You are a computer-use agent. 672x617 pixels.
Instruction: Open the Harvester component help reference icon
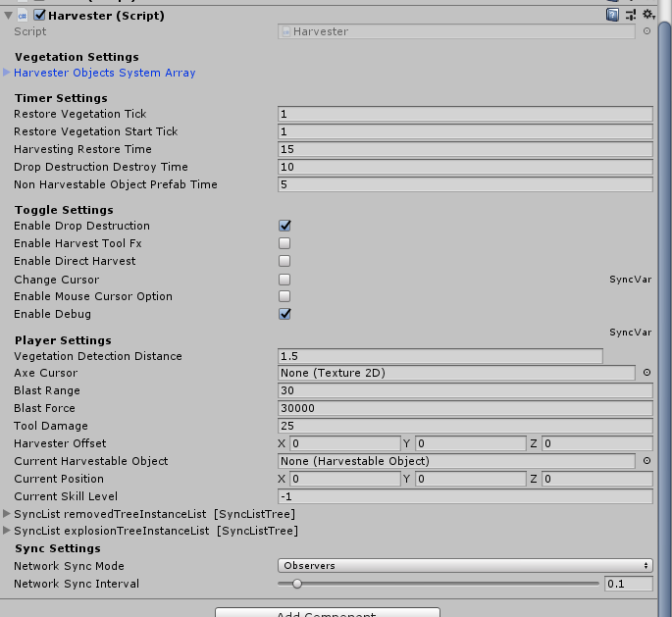pos(612,15)
